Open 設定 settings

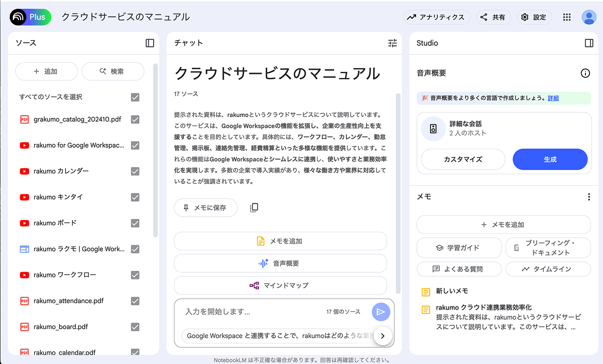[x=534, y=17]
